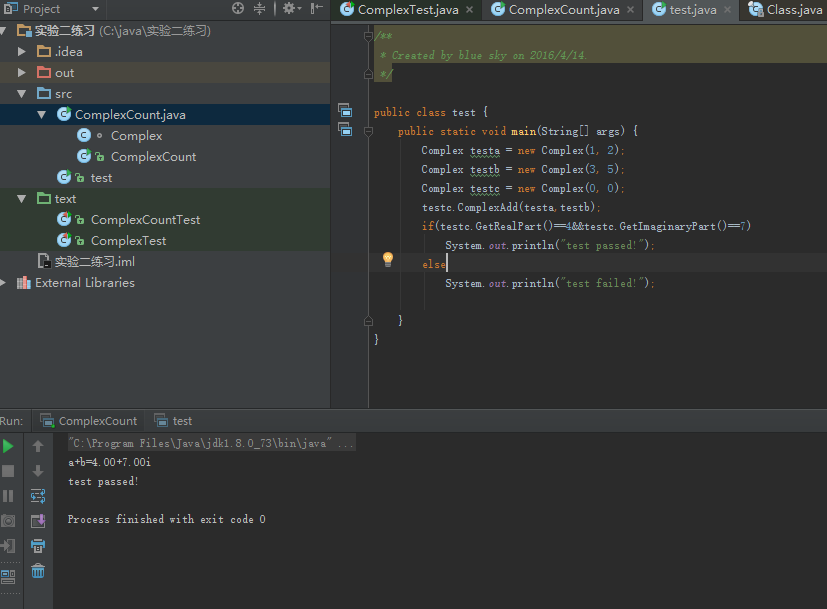Click the 'a+b=4.00+7.00i' output line
Screen dimensions: 827x609
(110, 462)
